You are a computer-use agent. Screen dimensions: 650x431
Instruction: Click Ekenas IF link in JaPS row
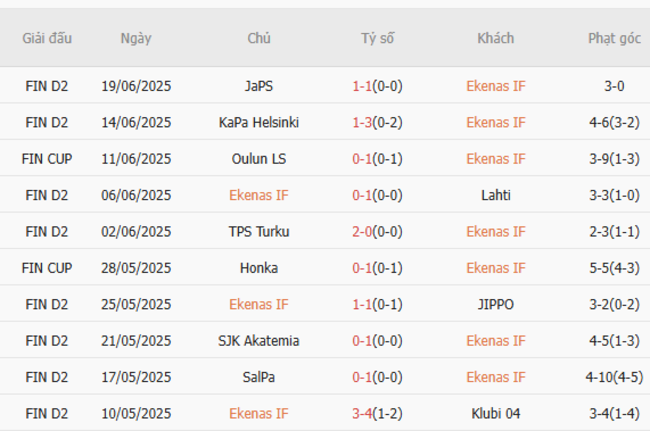pos(496,86)
